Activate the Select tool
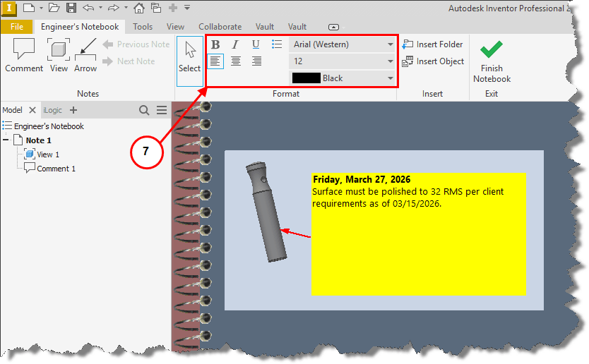Image resolution: width=589 pixels, height=364 pixels. [x=190, y=61]
